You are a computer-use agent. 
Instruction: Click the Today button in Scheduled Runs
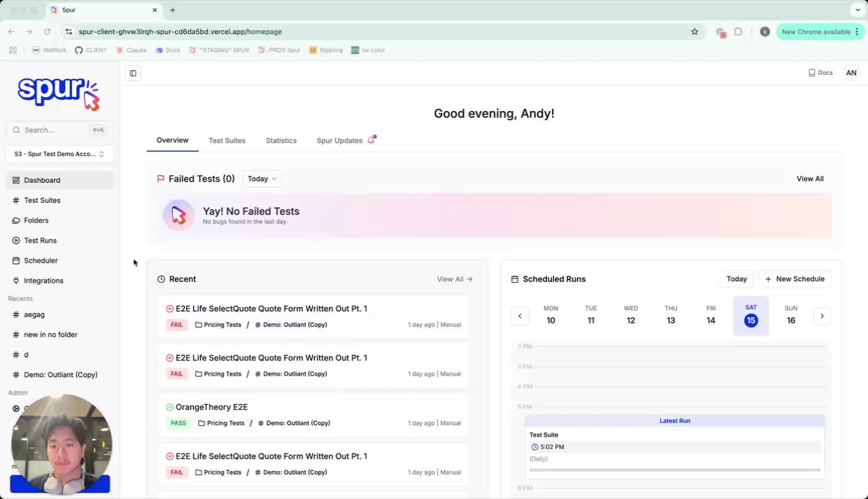point(736,279)
